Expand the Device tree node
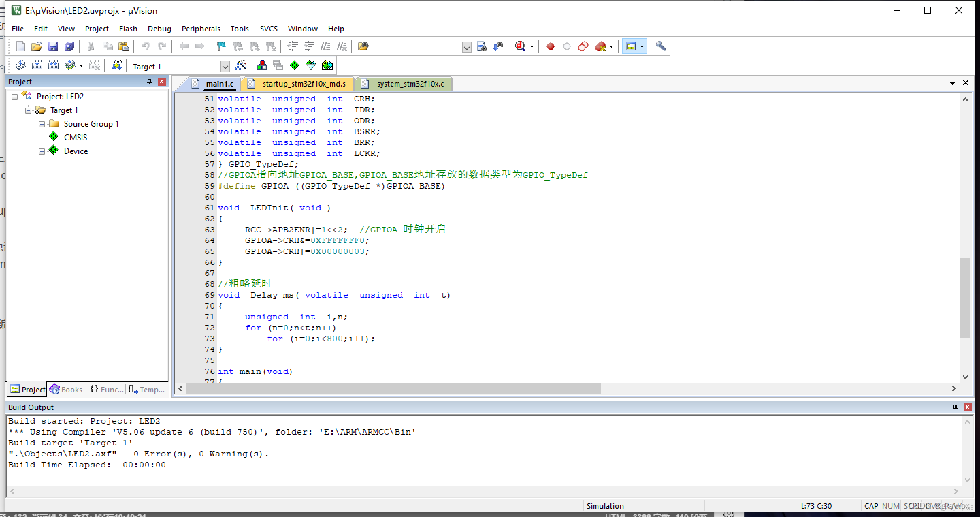This screenshot has width=980, height=517. tap(42, 151)
